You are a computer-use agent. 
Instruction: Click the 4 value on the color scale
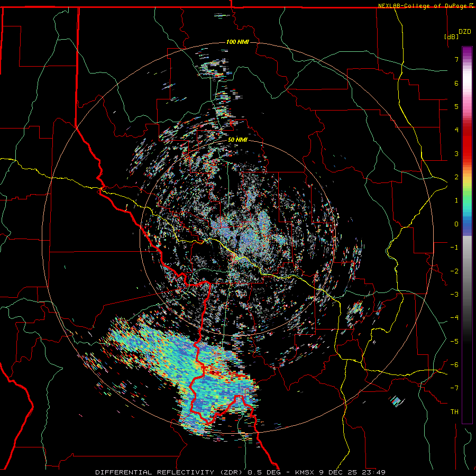pyautogui.click(x=456, y=130)
